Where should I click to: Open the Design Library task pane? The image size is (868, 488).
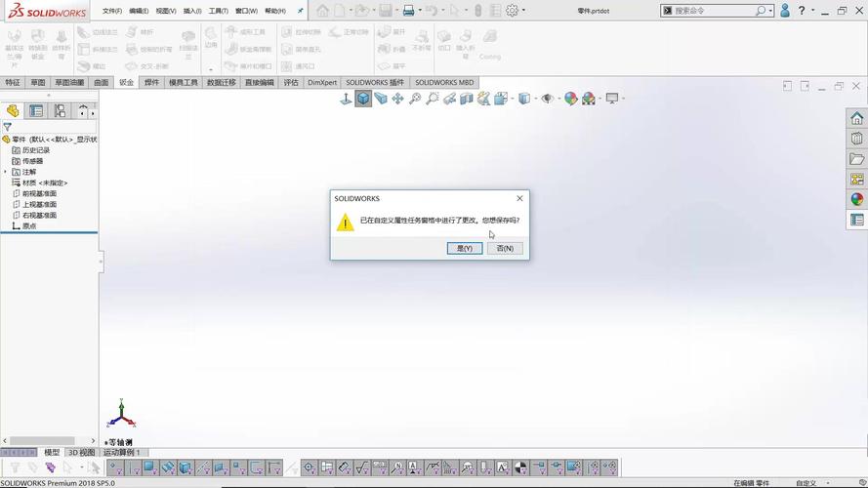pyautogui.click(x=857, y=139)
